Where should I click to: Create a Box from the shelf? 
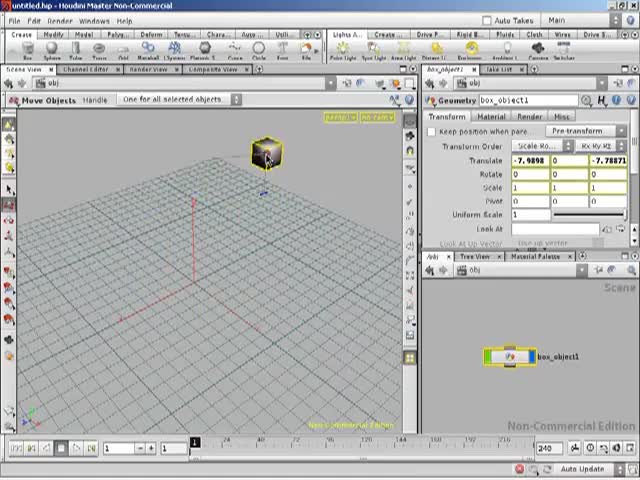point(27,51)
